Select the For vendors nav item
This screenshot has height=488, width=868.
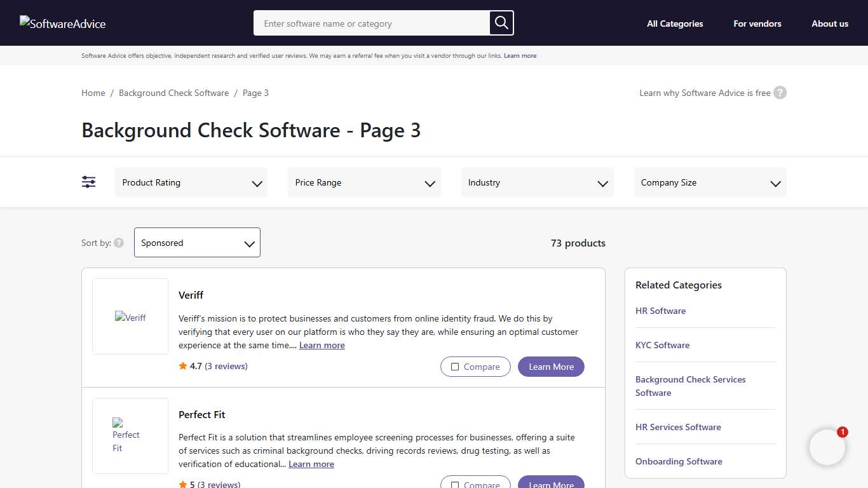point(757,24)
